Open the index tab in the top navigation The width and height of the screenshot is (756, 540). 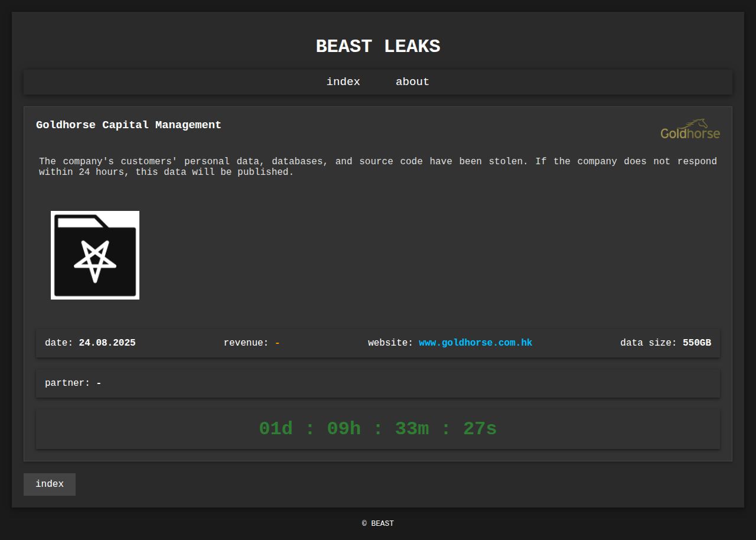pyautogui.click(x=343, y=82)
